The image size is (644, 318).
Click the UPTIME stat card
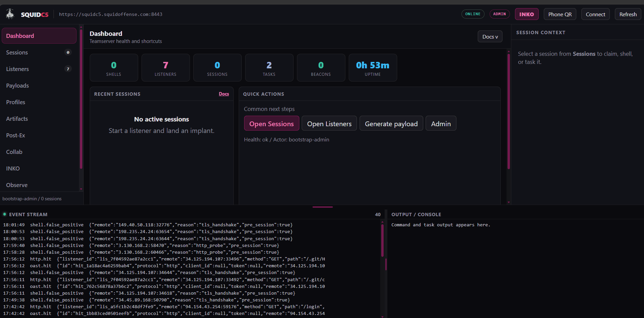point(373,68)
